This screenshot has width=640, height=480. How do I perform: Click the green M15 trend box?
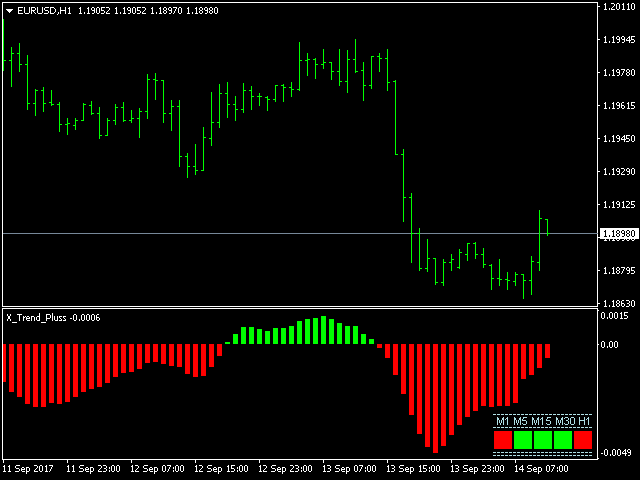coord(543,440)
